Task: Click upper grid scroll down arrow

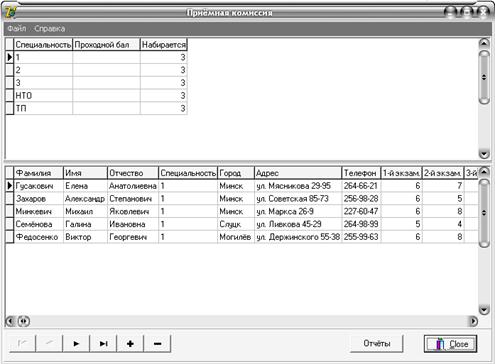Action: [x=484, y=154]
